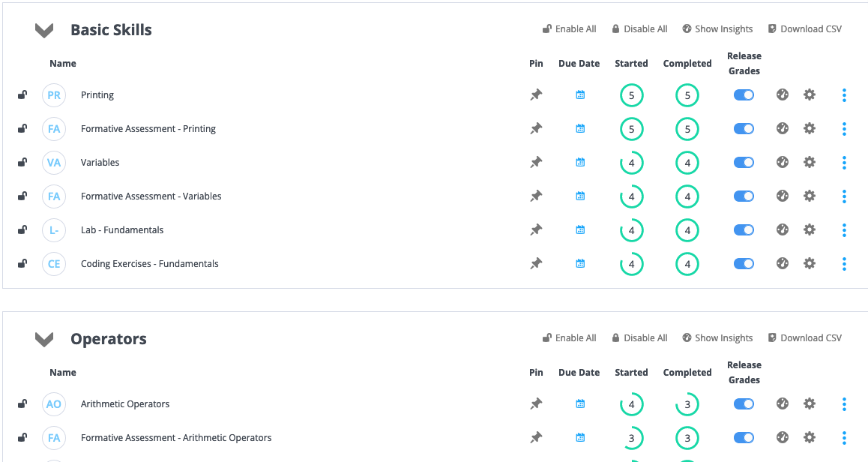
Task: Click Completed progress circle for Variables
Action: click(x=687, y=163)
